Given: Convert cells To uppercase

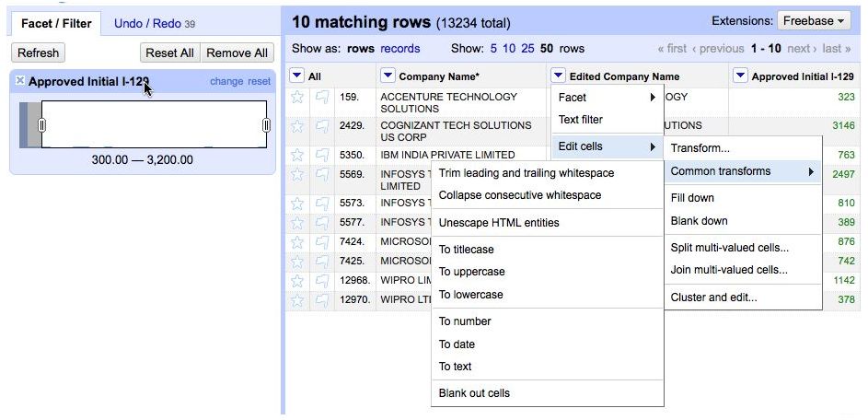Looking at the screenshot, I should (547, 272).
